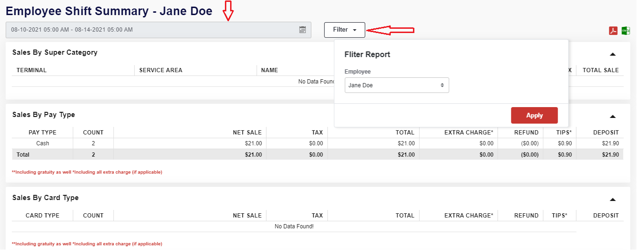644x251 pixels.
Task: Click the TOTAL SALE column header
Action: tap(600, 70)
